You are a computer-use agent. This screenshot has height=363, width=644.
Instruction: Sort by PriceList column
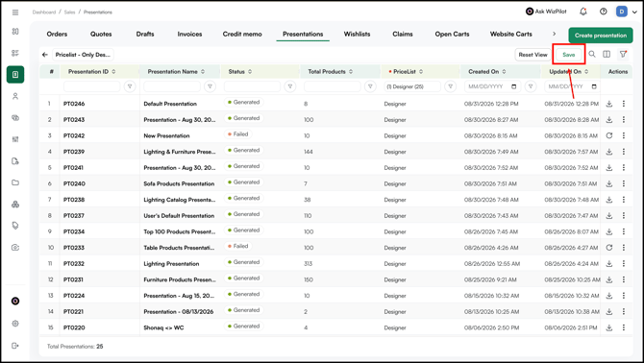[x=421, y=72]
